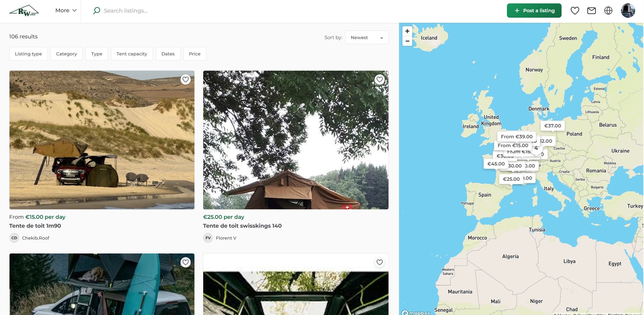The width and height of the screenshot is (644, 315).
Task: Open the swisskings tent under tree photo
Action: pyautogui.click(x=296, y=140)
